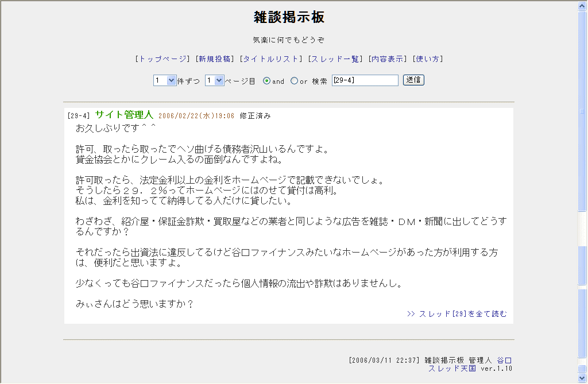Open the スレッド一覧 navigation link
588x384 pixels.
click(335, 59)
